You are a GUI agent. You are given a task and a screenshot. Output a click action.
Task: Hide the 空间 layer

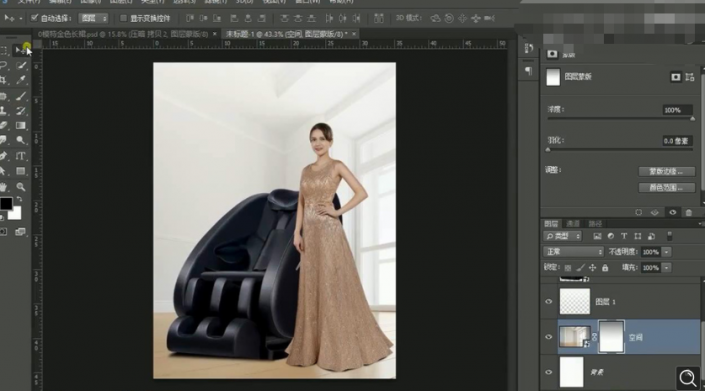[x=549, y=337]
